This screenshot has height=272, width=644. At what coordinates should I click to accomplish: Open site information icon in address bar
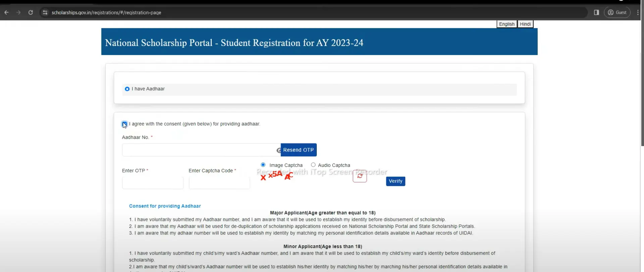[x=45, y=12]
